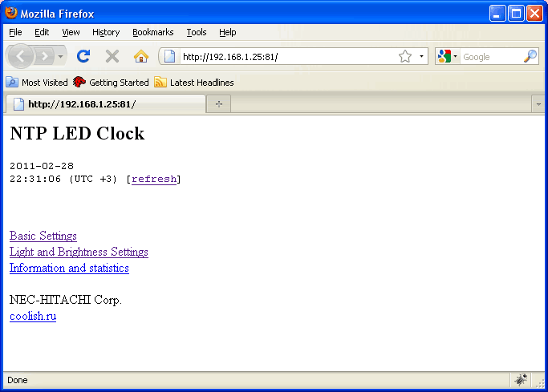
Task: Go to the Home page icon
Action: [x=141, y=56]
